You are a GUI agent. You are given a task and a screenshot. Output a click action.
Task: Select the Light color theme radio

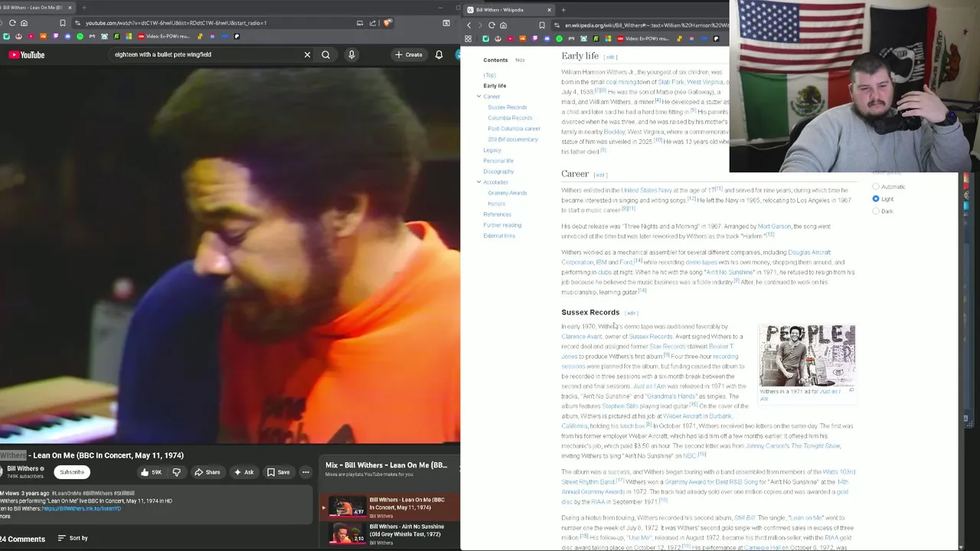876,199
